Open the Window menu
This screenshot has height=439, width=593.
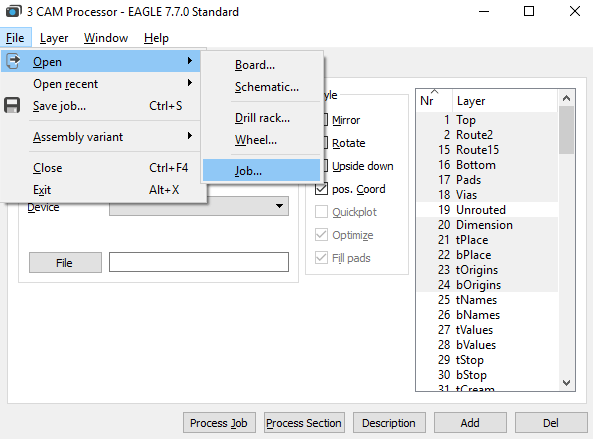tap(106, 38)
